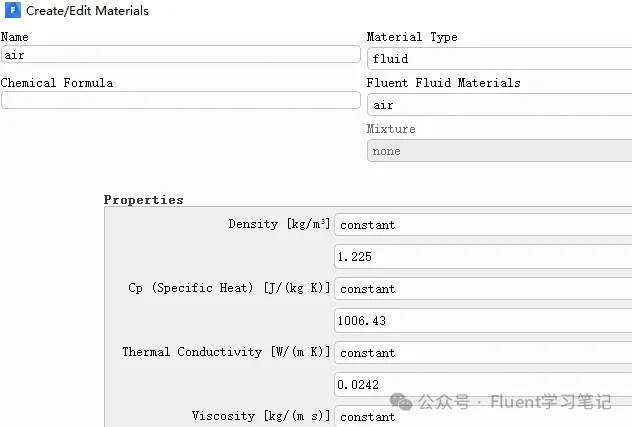Click the Density [kg/m³] label
Viewport: 632px width, 427px height.
tap(279, 224)
